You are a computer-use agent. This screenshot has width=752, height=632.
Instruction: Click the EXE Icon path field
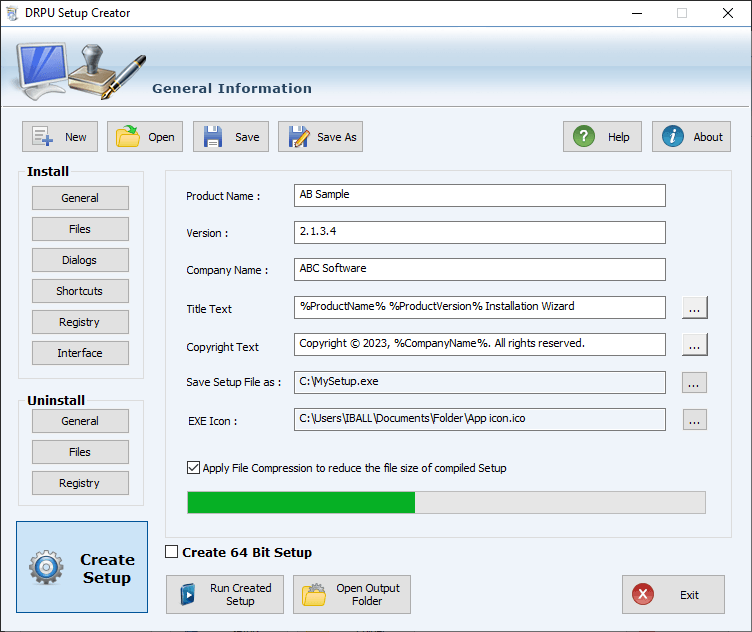[480, 420]
